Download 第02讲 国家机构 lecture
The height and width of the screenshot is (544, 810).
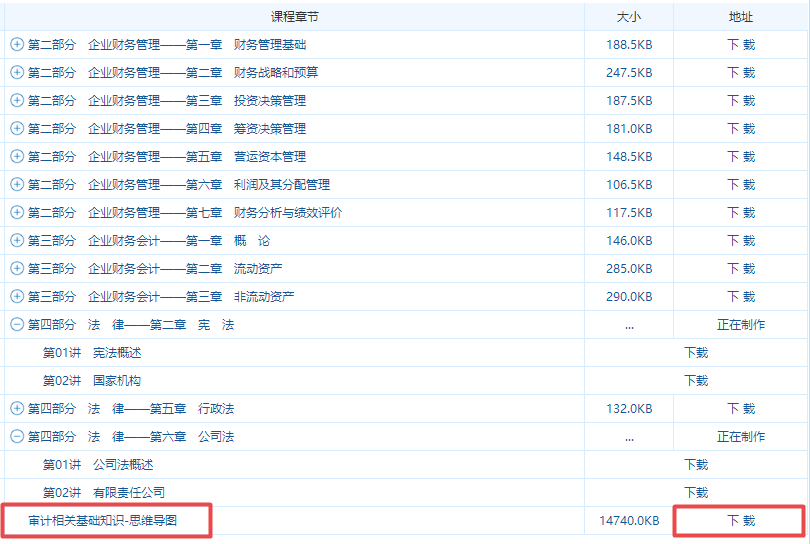(x=696, y=381)
